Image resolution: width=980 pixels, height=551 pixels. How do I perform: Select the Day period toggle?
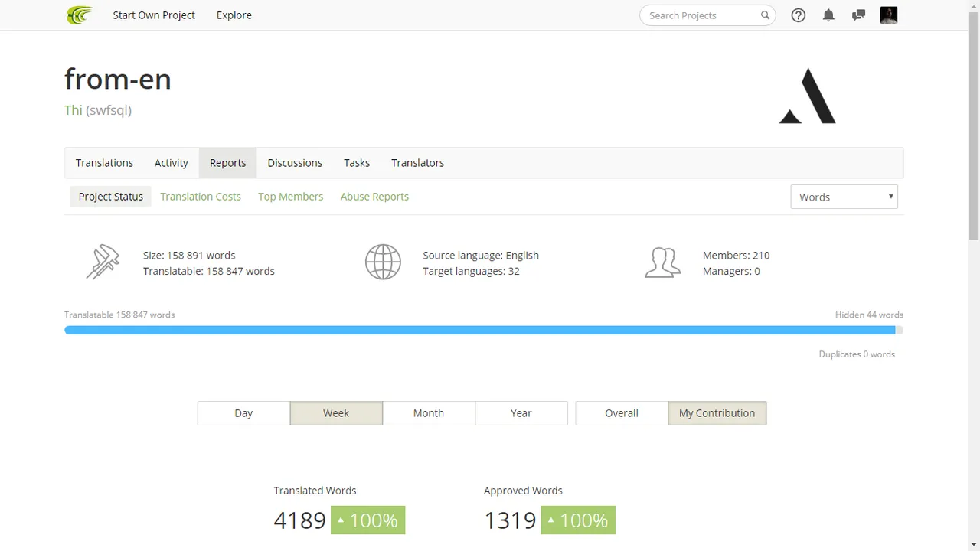243,413
